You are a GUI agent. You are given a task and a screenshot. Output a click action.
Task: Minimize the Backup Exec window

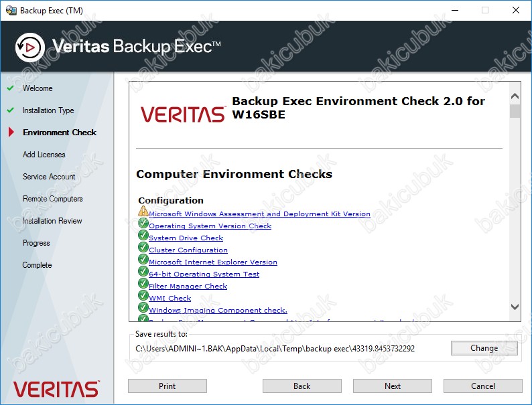(x=455, y=10)
